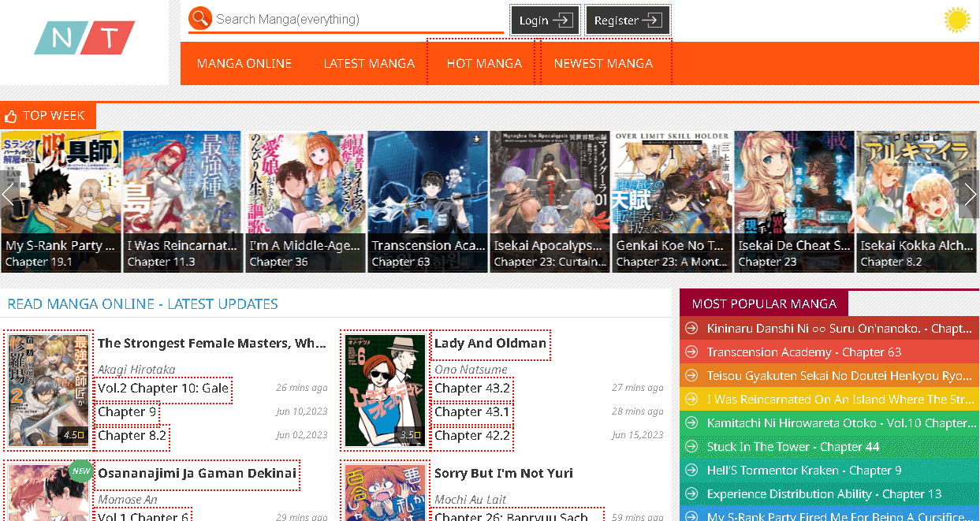This screenshot has width=980, height=521.
Task: Click arrow icon beside Kininaru Danshi entry
Action: (691, 329)
